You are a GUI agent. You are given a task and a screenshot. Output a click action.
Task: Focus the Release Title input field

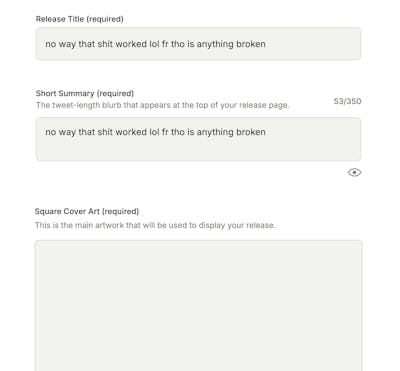[198, 44]
